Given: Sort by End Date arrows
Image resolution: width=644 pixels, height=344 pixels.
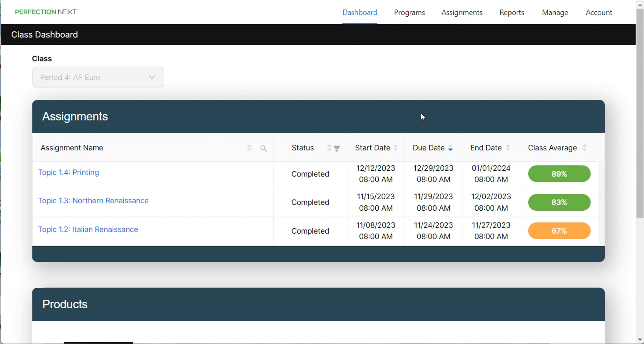Looking at the screenshot, I should tap(508, 148).
